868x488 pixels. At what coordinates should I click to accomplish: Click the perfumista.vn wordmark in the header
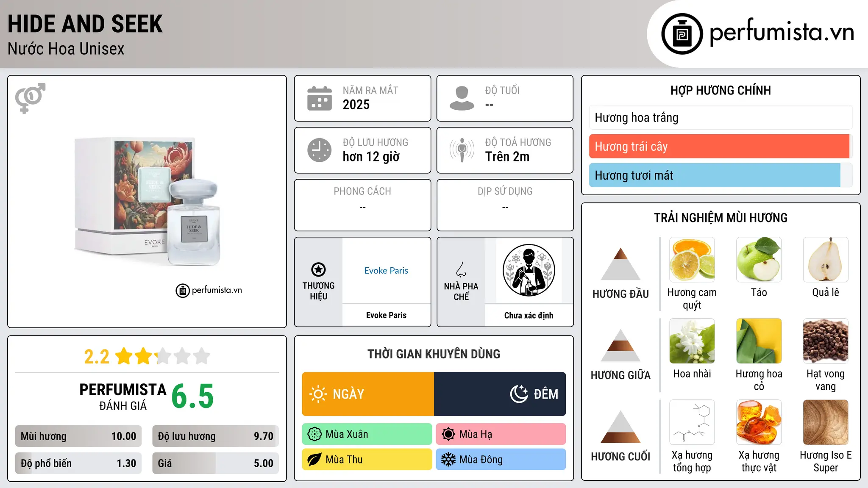coord(782,32)
